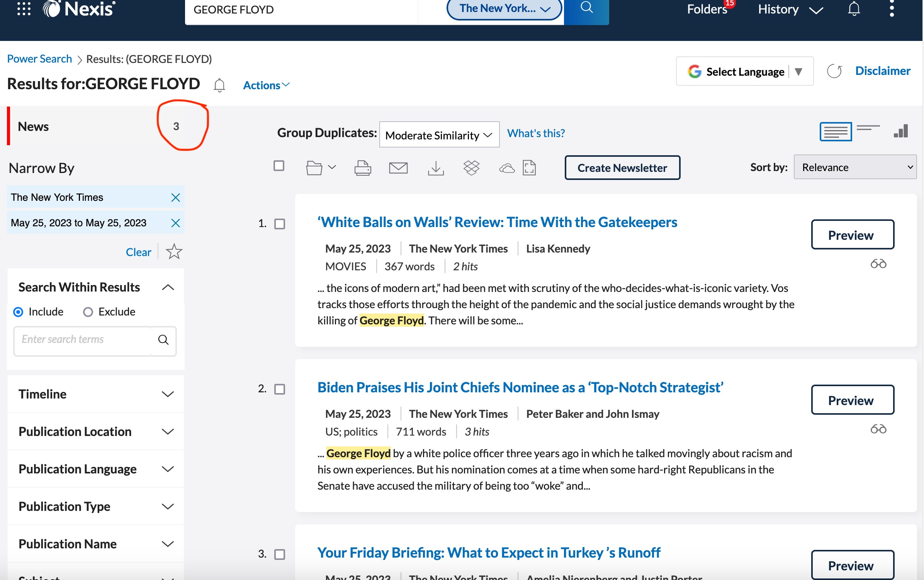Open the Actions dropdown

[x=266, y=85]
